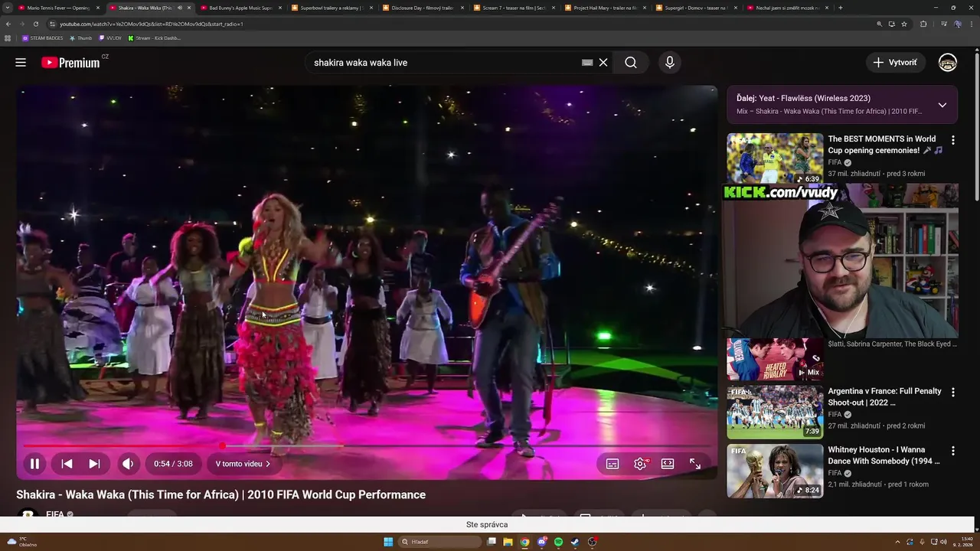Screen dimensions: 980x551
Task: Click 'Argentina v France: Full Penalty Shoot-out' title
Action: pos(884,396)
